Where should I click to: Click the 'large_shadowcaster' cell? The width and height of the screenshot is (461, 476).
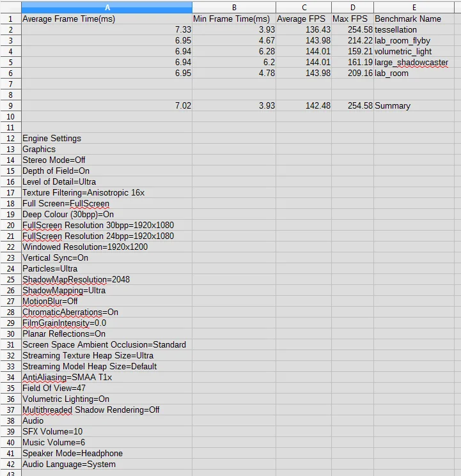tap(414, 62)
